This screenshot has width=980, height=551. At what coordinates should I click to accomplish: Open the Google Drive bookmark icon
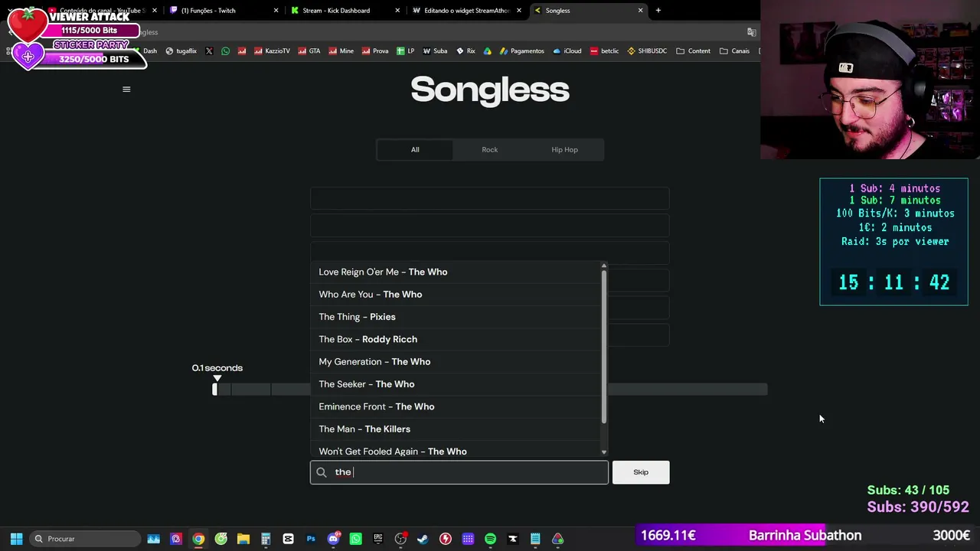click(487, 51)
